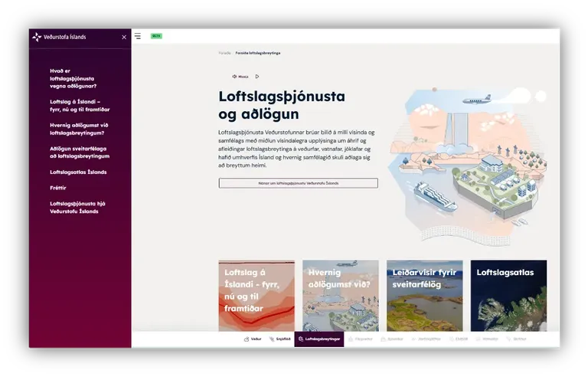588x377 pixels.
Task: Open 'Fréttir' in the sidebar
Action: (57, 188)
